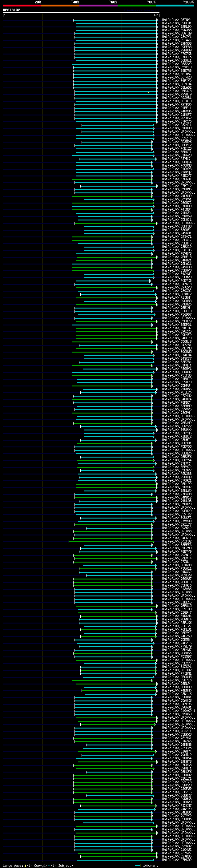Open hit UniRef100_B7GGD1
This screenshot has width=197, height=868.
177,179
